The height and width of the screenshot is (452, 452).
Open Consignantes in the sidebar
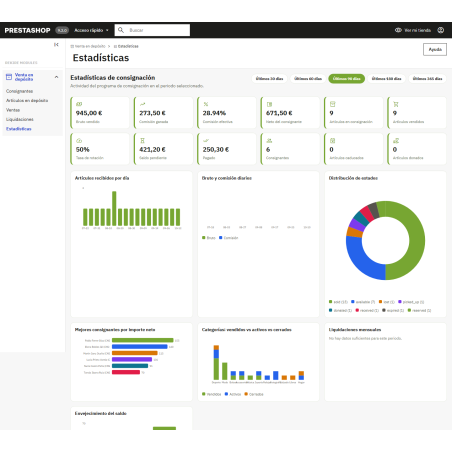click(19, 91)
